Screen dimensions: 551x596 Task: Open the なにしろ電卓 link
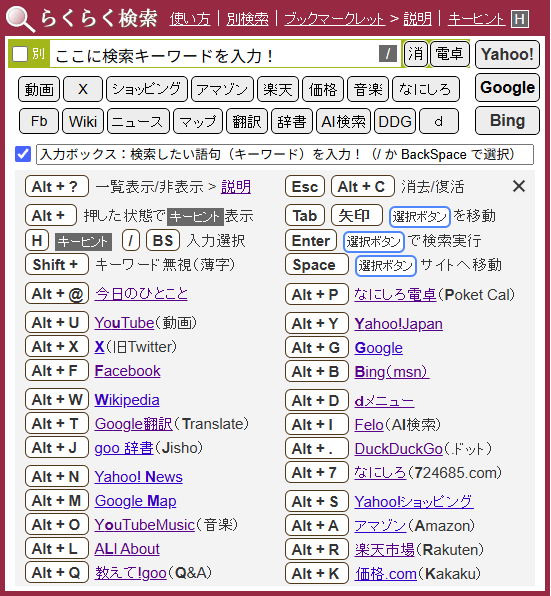tap(395, 295)
